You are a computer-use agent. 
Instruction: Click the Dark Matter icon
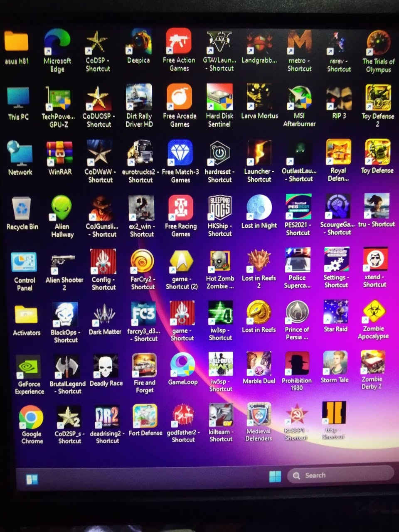104,314
